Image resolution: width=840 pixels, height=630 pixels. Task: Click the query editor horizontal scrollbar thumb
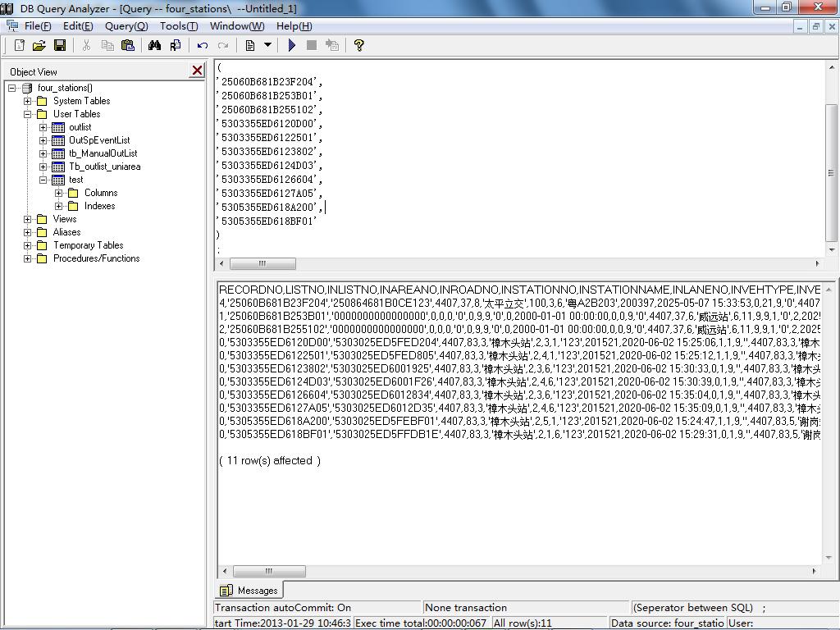click(x=262, y=263)
